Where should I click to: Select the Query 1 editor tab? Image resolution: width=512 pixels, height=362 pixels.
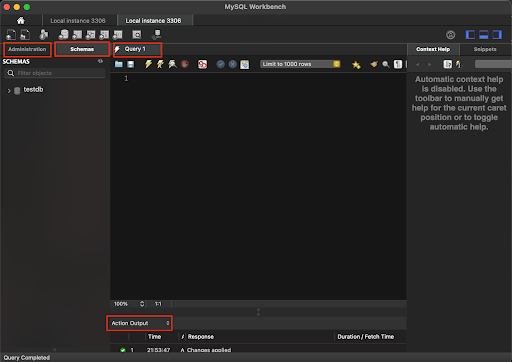tap(137, 49)
